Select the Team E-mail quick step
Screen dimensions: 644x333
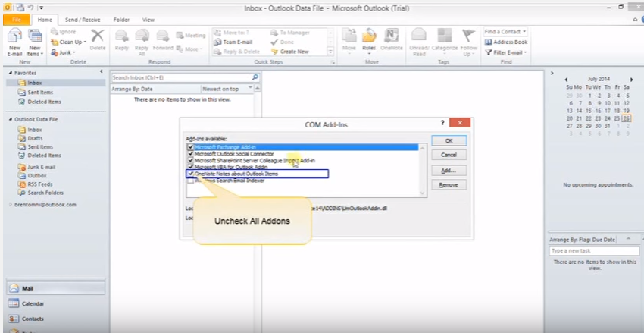[x=233, y=42]
